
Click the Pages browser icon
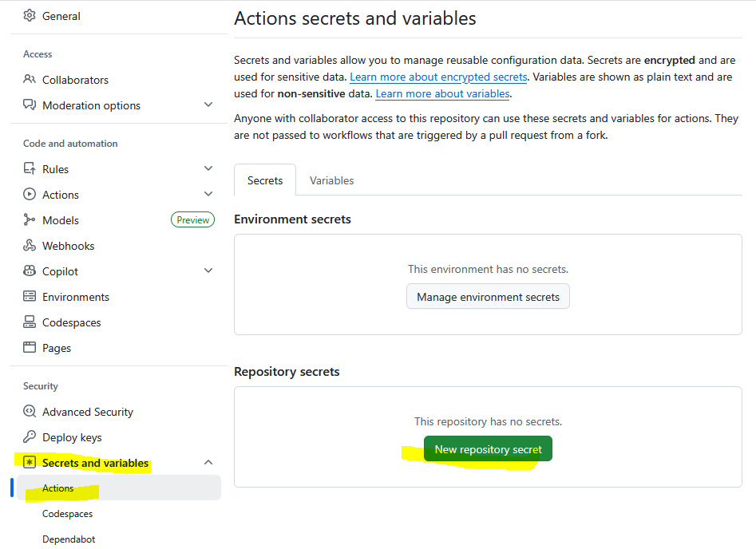(30, 348)
